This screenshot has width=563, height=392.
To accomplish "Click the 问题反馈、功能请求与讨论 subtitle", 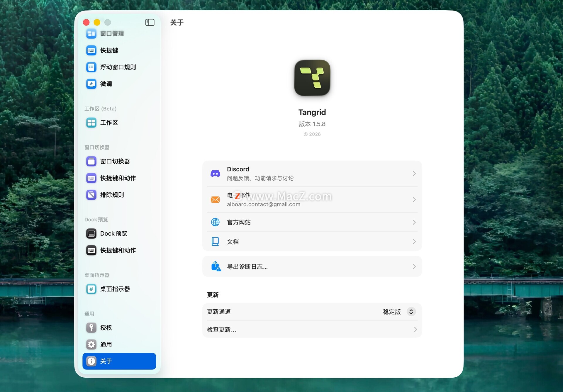I will [260, 178].
